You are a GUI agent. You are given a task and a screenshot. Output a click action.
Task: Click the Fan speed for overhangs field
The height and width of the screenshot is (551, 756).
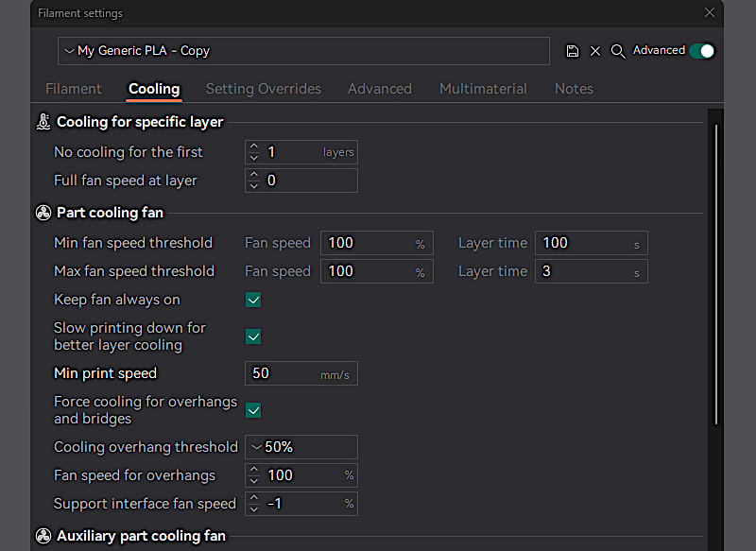(x=301, y=475)
